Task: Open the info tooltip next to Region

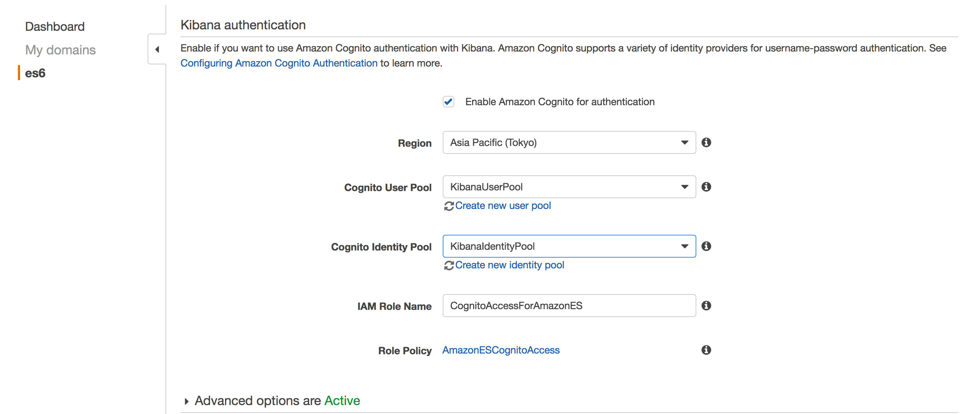Action: coord(707,142)
